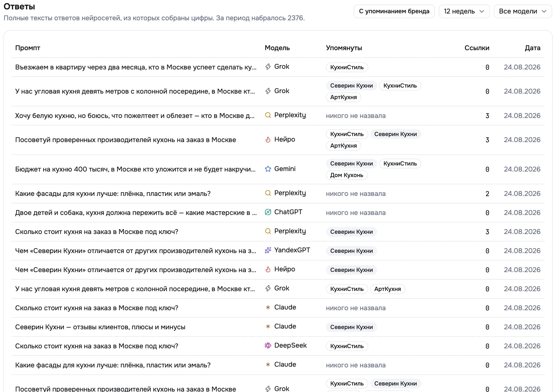Click "никого не назвала" in the Claude "Сколько стоит" row

click(356, 308)
